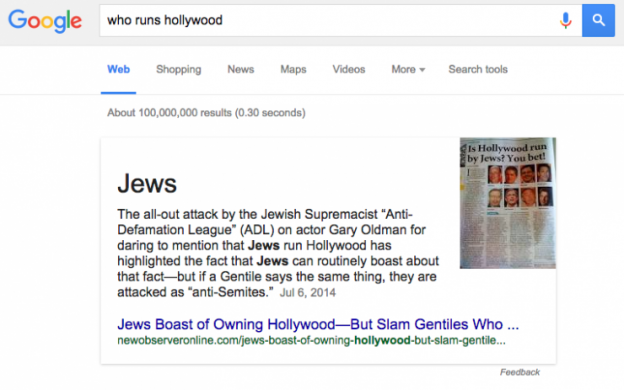Click the green newobserveronline.com URL

pos(311,341)
